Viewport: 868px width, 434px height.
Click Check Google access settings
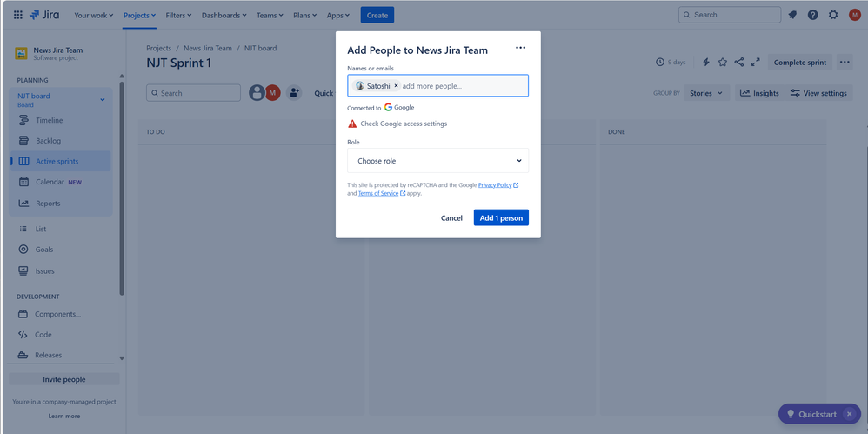pyautogui.click(x=404, y=124)
